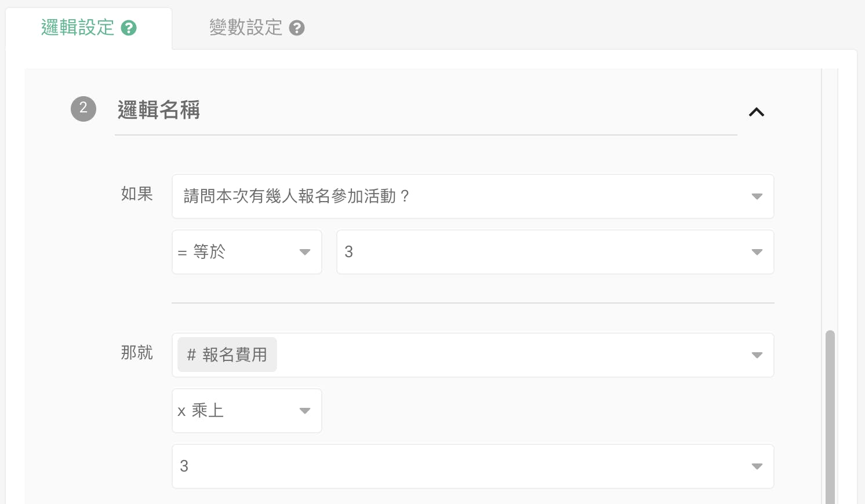Click the 如果 condition label
Screen dimensions: 865x504
point(137,194)
